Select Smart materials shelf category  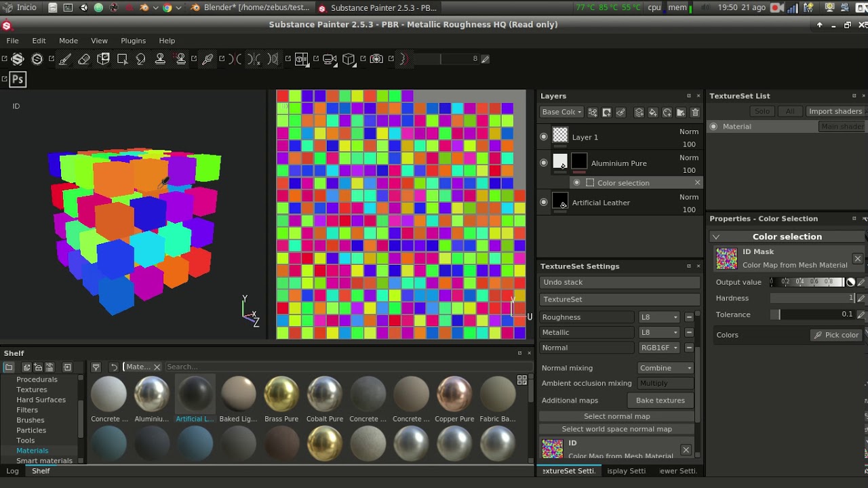pos(44,461)
